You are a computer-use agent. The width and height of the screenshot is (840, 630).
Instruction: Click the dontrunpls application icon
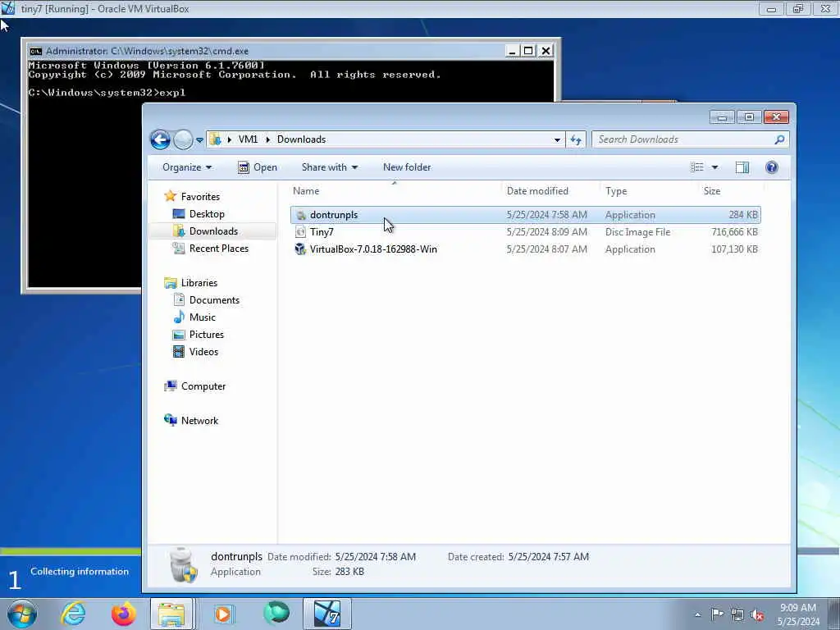pos(300,215)
